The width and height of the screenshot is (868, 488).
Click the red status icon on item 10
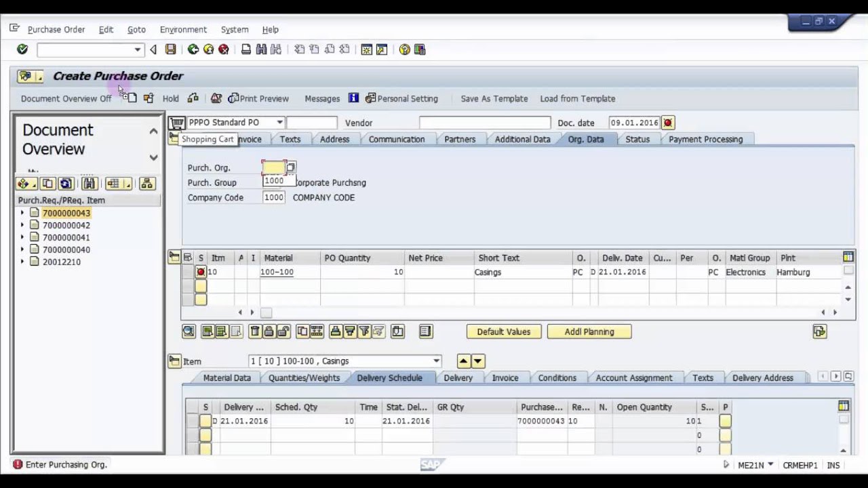[201, 272]
